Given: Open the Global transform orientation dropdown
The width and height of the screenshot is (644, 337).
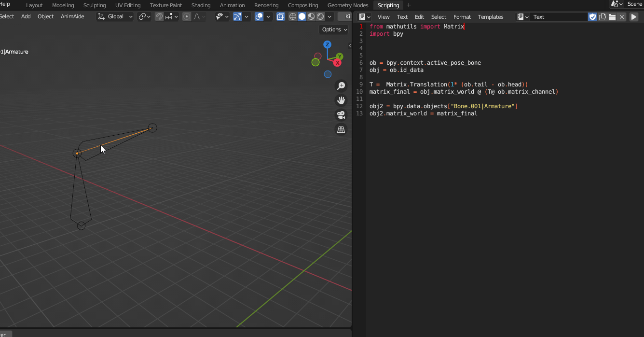Looking at the screenshot, I should pos(115,16).
